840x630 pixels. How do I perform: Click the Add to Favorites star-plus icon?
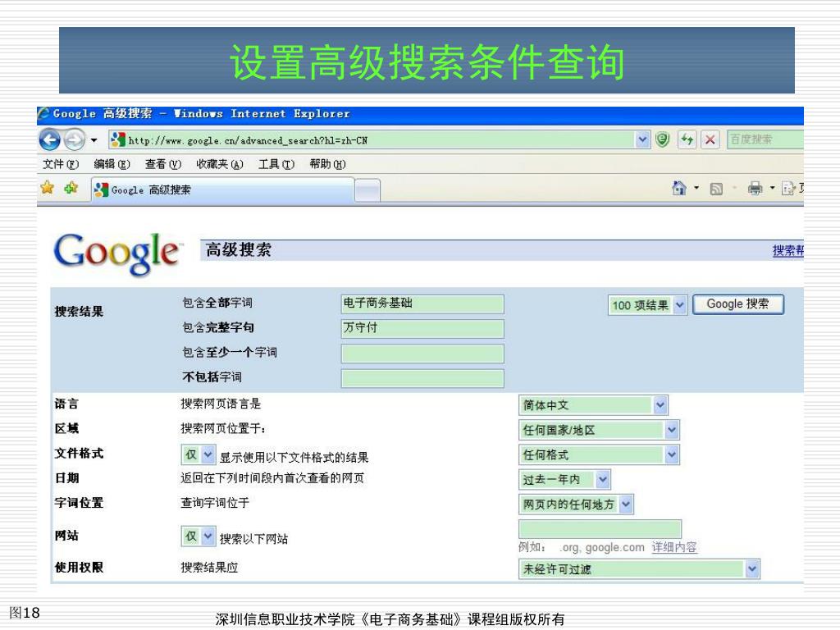[x=71, y=188]
